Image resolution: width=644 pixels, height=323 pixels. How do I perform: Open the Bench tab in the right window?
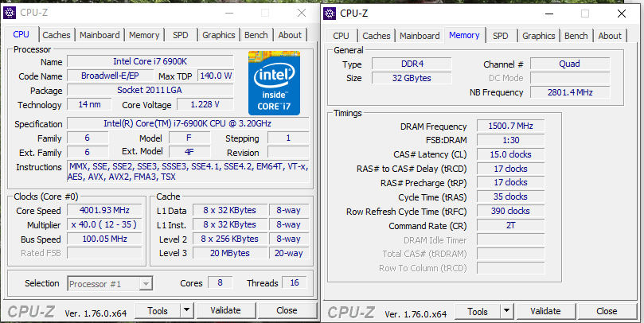576,36
